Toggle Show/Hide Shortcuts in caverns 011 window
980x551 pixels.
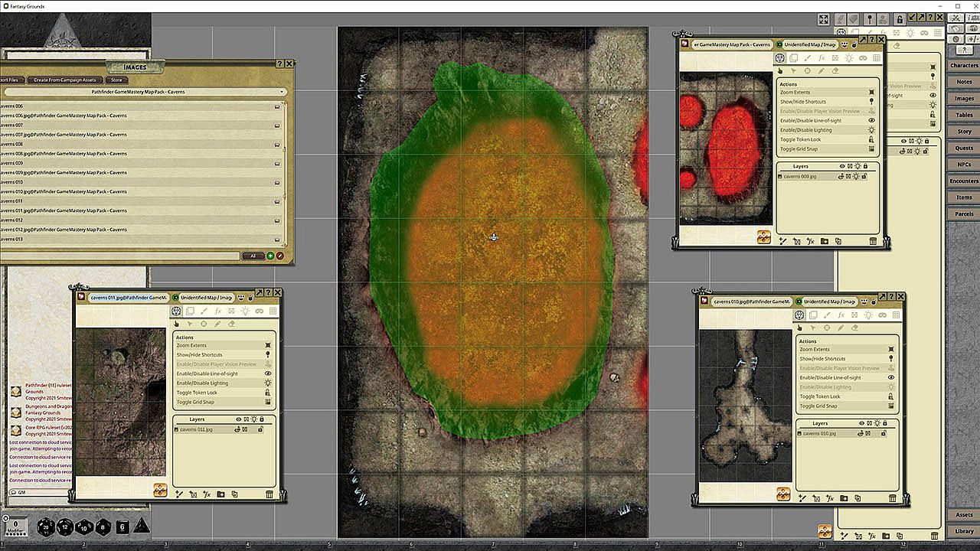225,354
